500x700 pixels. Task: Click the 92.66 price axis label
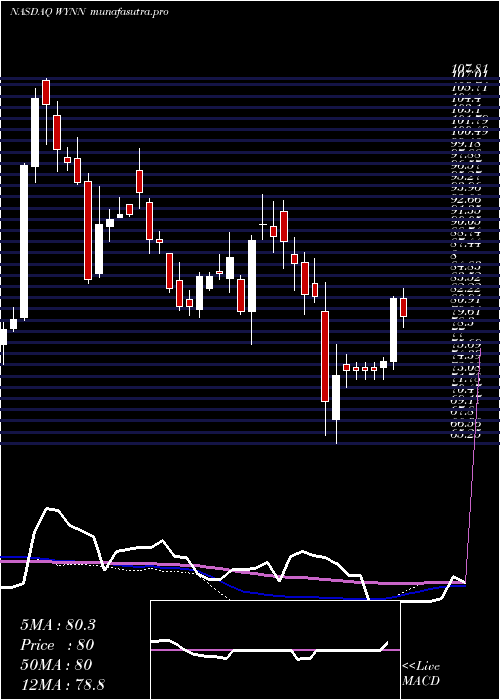click(466, 200)
